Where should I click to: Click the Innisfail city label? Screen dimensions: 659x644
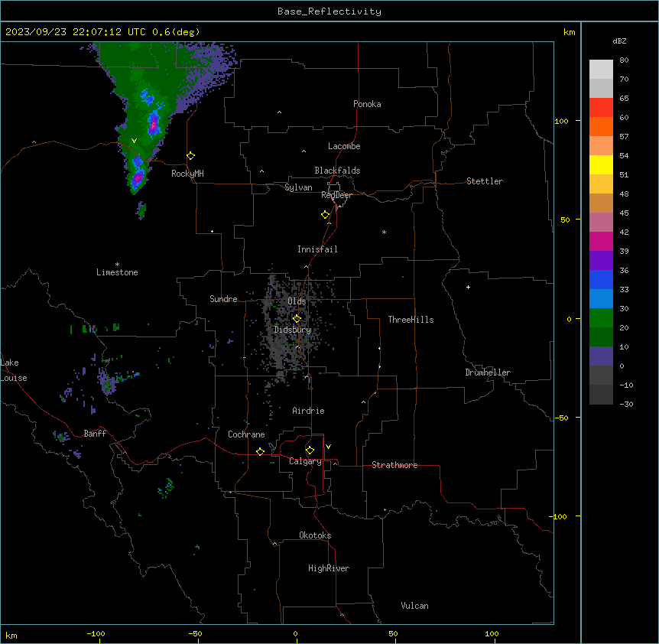tap(317, 249)
